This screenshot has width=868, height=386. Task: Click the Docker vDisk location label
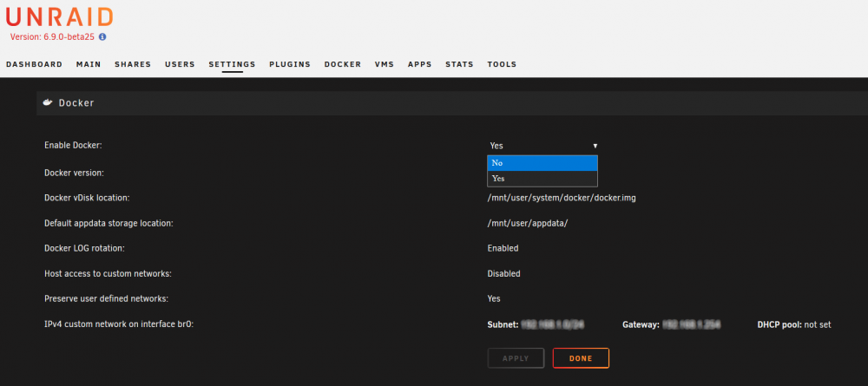[87, 198]
